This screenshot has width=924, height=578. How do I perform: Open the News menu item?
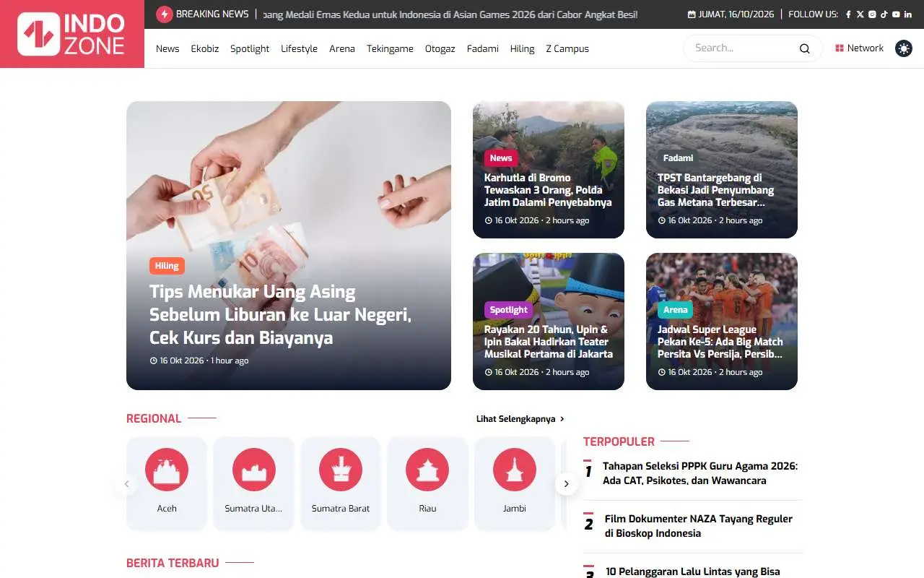click(x=167, y=48)
